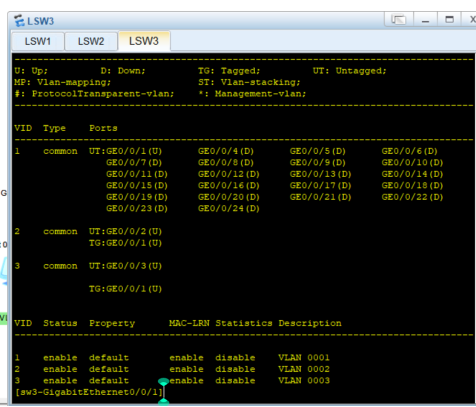Click the '#: ProtocolTransparent-vlan;' legend text
Screen dimensions: 476x407
(94, 94)
